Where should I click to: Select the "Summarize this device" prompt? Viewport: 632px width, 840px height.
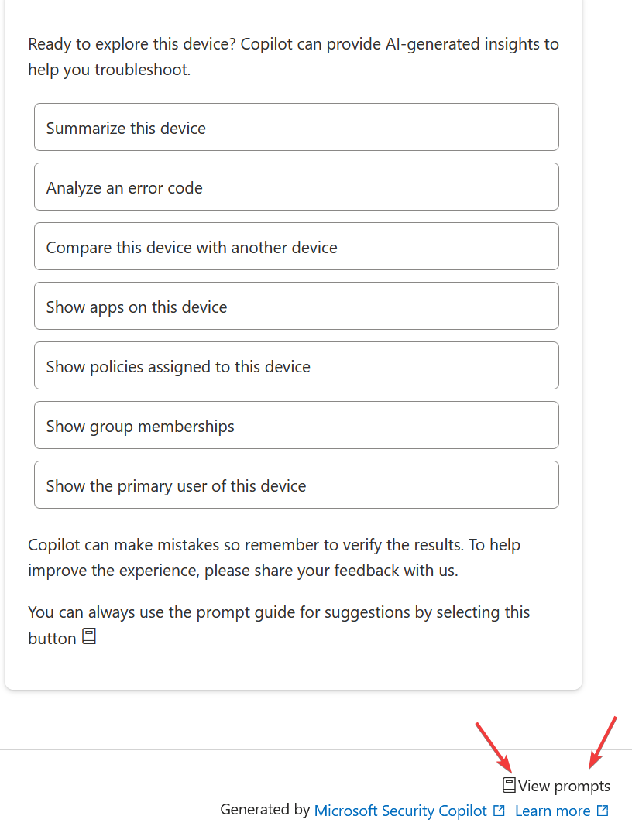point(297,127)
